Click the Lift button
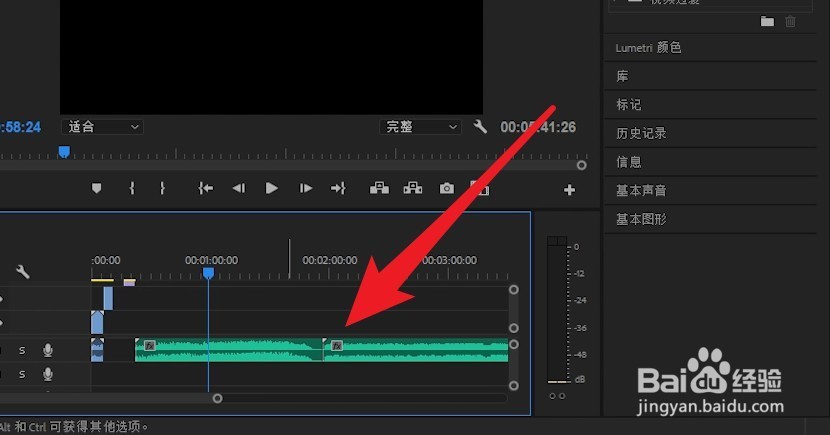830x435 pixels. point(379,188)
